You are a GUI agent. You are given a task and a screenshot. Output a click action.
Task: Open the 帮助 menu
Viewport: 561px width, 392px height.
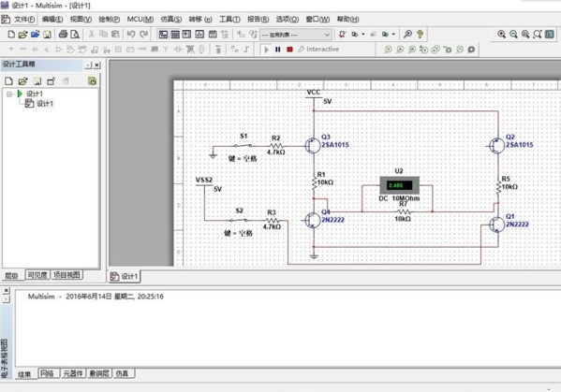tap(347, 20)
